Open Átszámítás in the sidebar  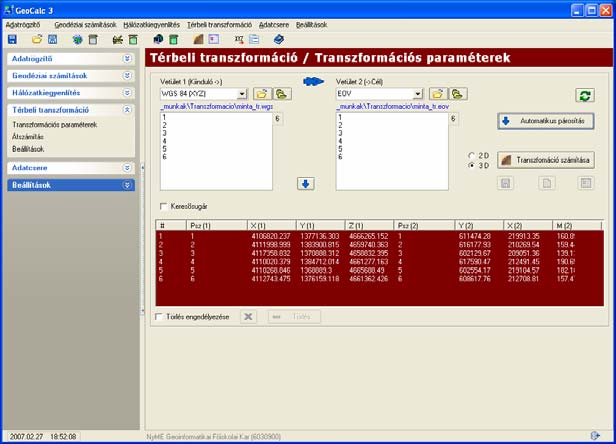(x=28, y=137)
